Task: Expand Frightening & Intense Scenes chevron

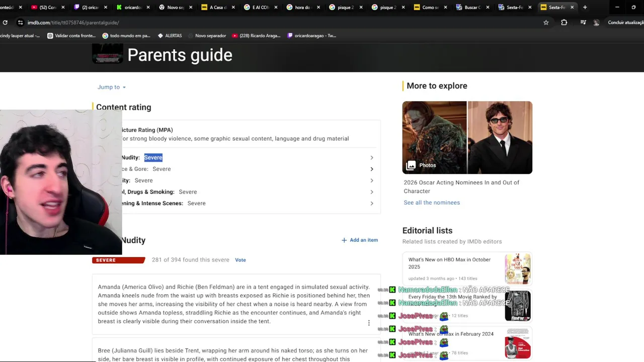Action: pos(372,204)
